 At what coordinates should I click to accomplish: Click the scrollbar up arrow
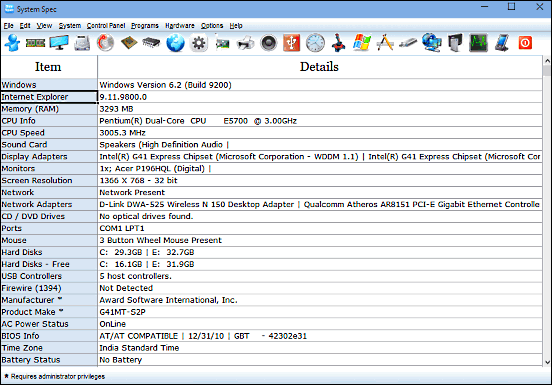point(547,61)
